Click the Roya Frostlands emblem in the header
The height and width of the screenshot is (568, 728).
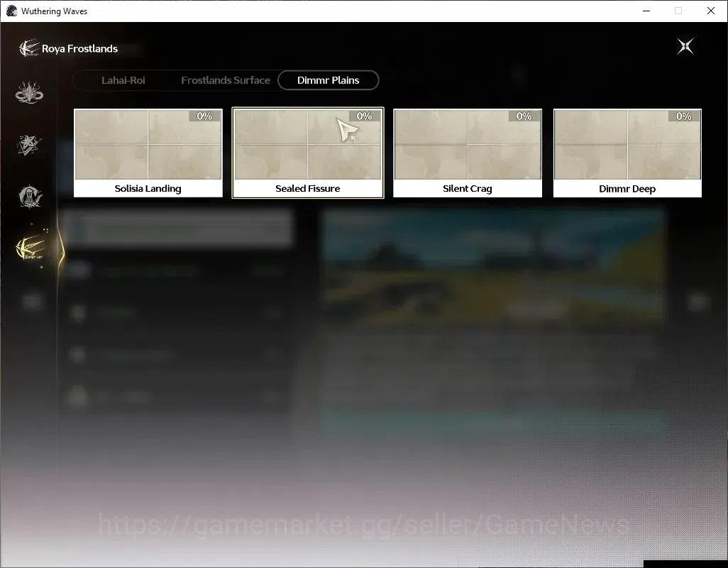click(x=28, y=48)
